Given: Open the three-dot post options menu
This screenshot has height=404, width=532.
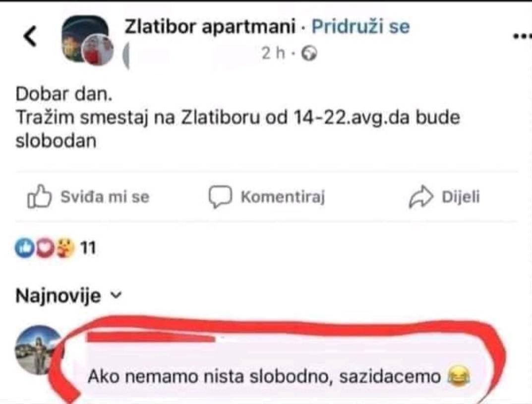Looking at the screenshot, I should (523, 36).
